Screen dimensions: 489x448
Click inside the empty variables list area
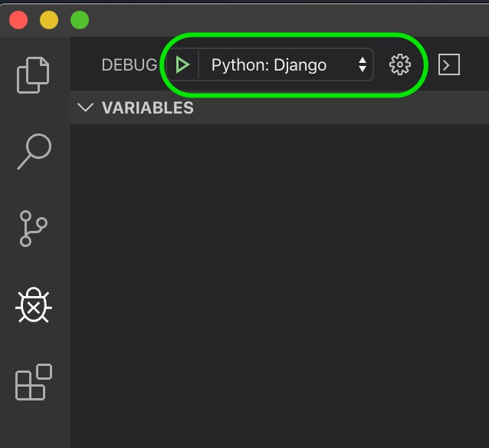click(x=280, y=285)
